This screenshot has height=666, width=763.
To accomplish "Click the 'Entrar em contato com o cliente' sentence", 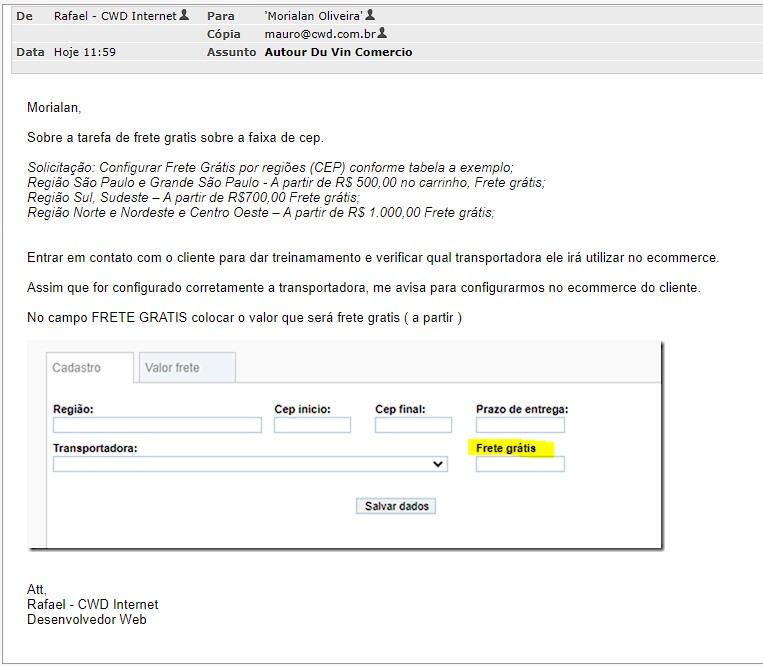I will 373,257.
